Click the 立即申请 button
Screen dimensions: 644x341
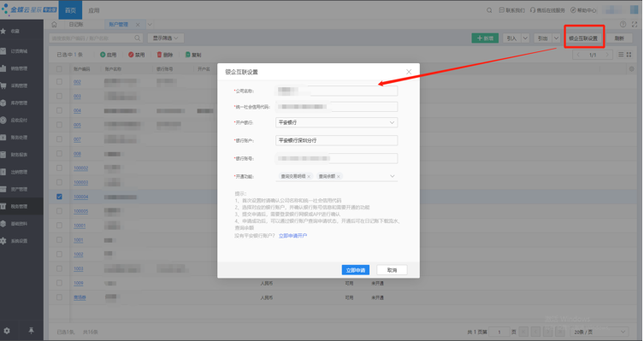coord(356,270)
